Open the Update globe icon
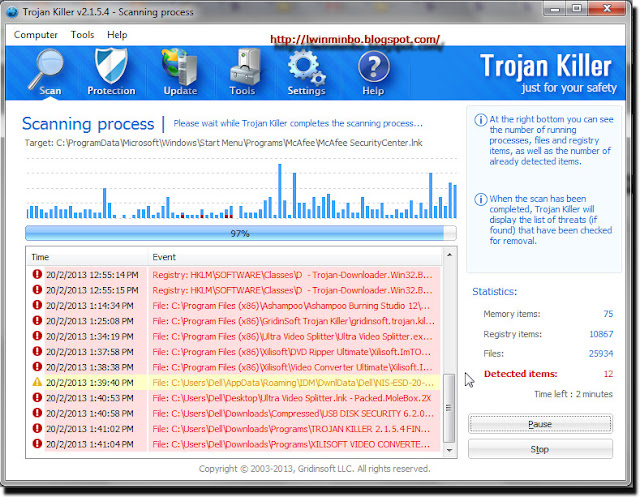640x497 pixels. [180, 66]
